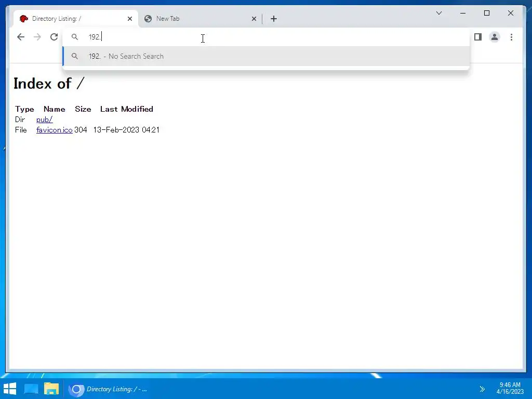Click the Directory Listing browser taskbar button
532x399 pixels.
pos(108,389)
